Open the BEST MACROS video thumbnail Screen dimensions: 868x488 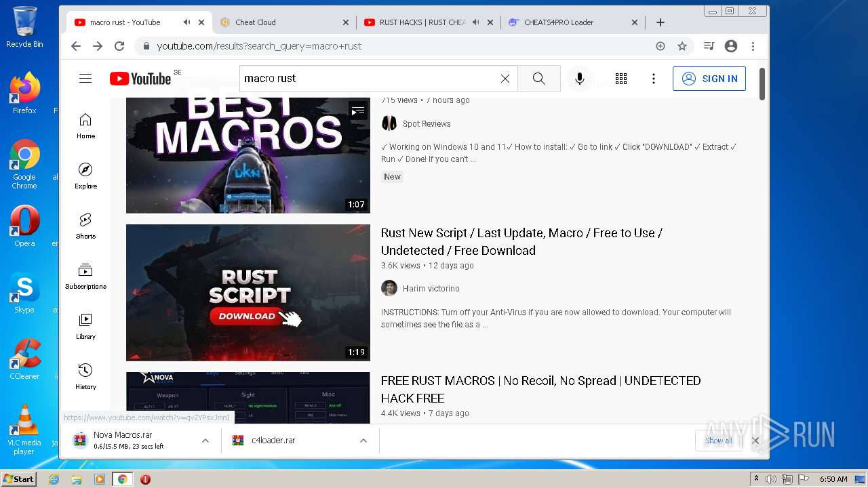click(x=248, y=155)
